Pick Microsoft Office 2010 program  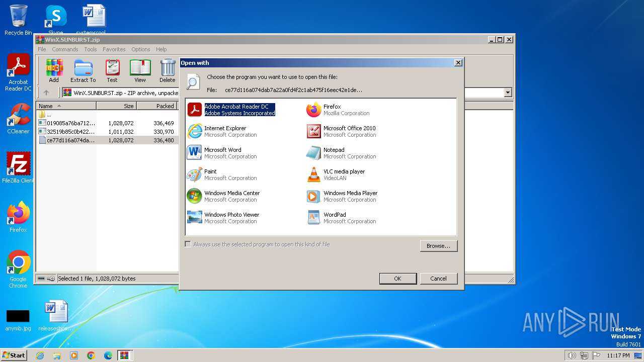coord(341,131)
